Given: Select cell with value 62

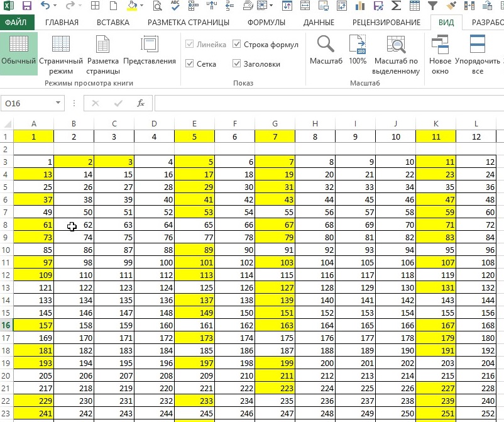Looking at the screenshot, I should [x=74, y=225].
